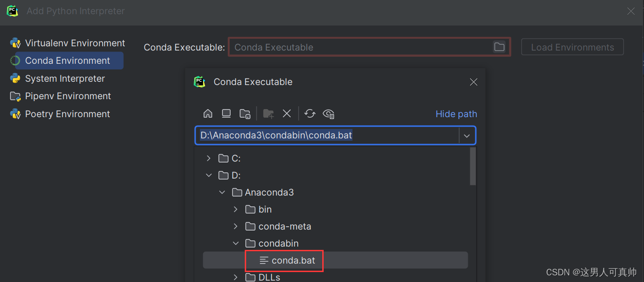
Task: Select the conda-meta folder label
Action: coord(285,226)
